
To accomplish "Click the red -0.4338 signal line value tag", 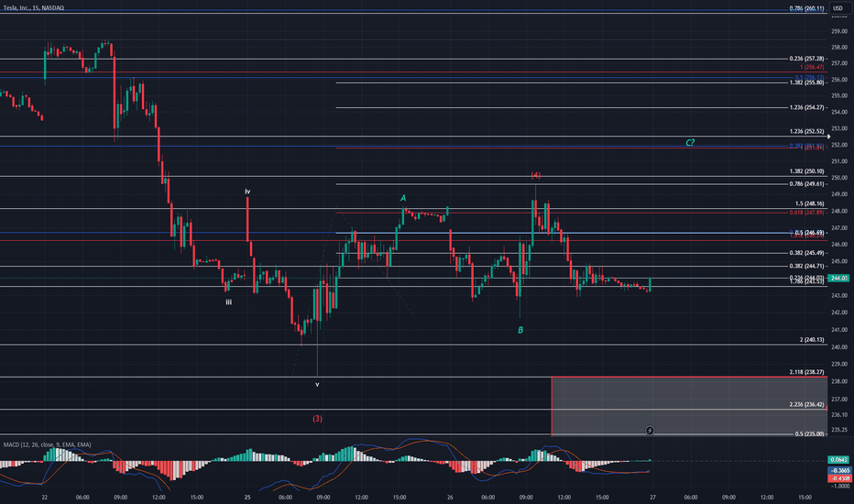I will (x=838, y=478).
